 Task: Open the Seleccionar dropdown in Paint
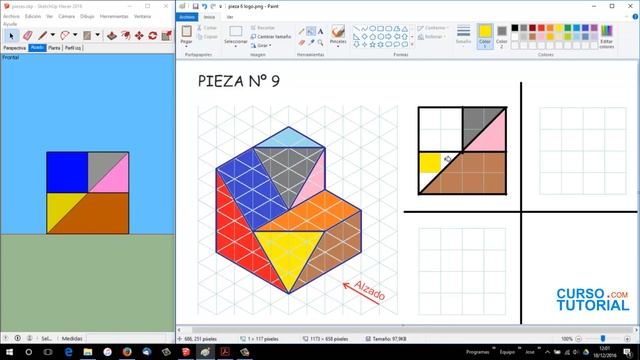236,37
